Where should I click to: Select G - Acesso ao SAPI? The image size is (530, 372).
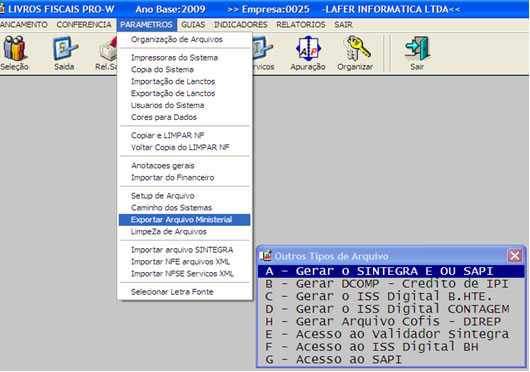point(391,359)
